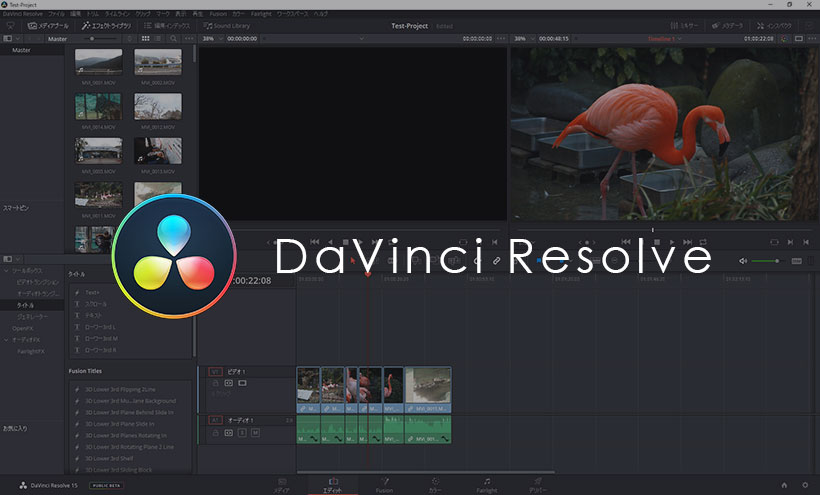Toggle bypass color grades icon
The height and width of the screenshot is (495, 820).
(x=784, y=39)
